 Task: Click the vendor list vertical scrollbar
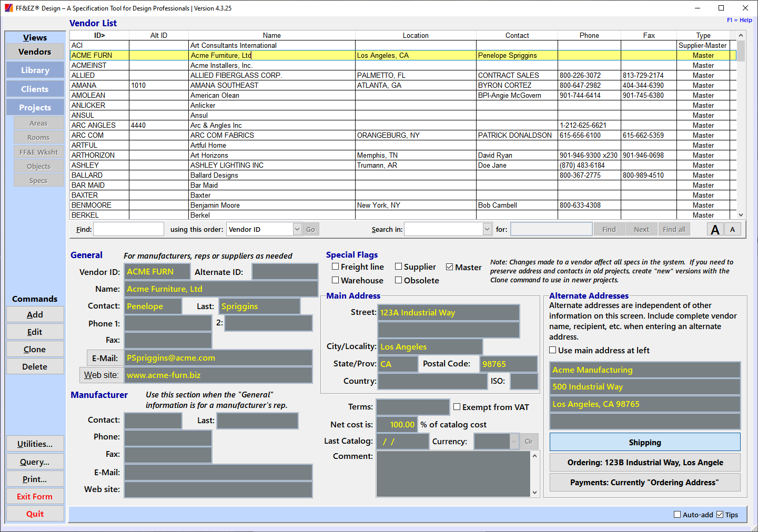click(741, 125)
